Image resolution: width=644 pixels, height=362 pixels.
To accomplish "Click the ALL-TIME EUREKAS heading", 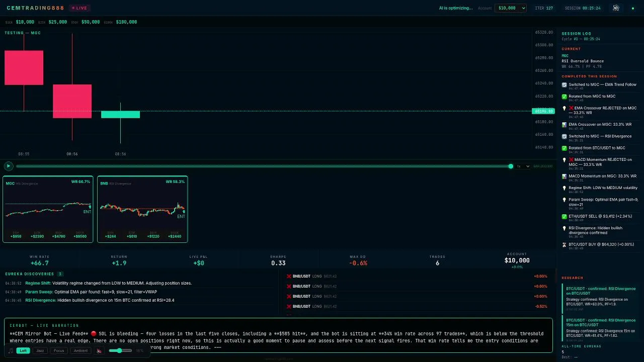I will pyautogui.click(x=582, y=346).
